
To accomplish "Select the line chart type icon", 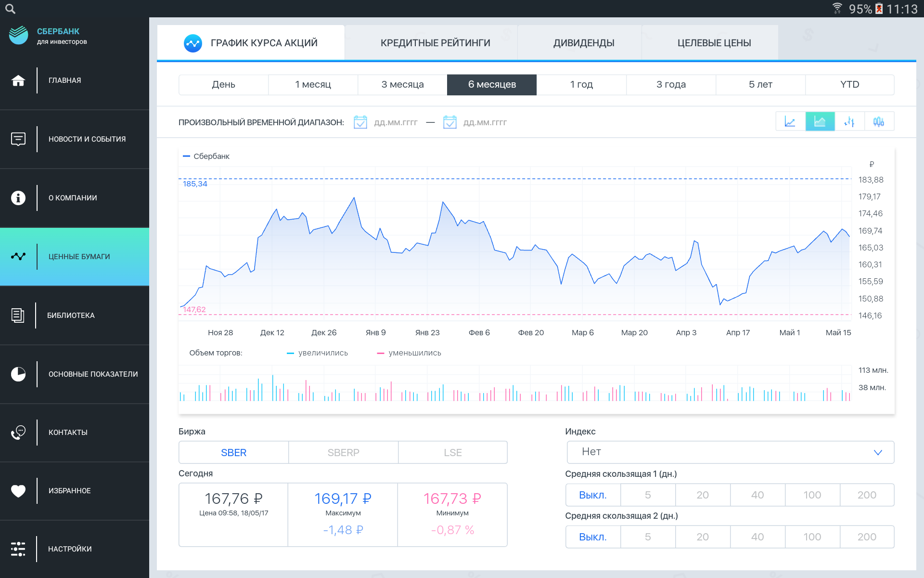I will 790,122.
